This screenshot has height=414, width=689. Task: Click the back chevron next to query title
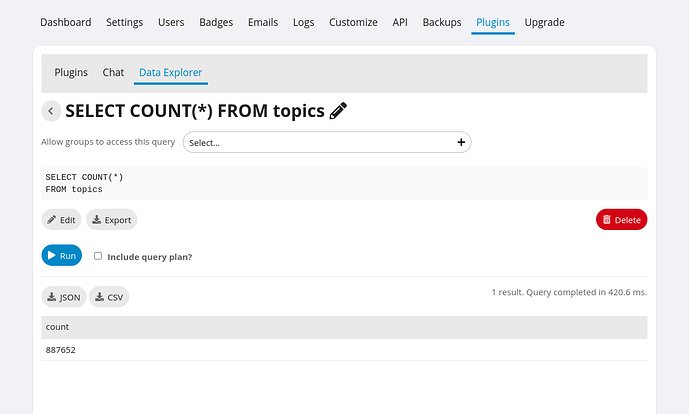51,111
